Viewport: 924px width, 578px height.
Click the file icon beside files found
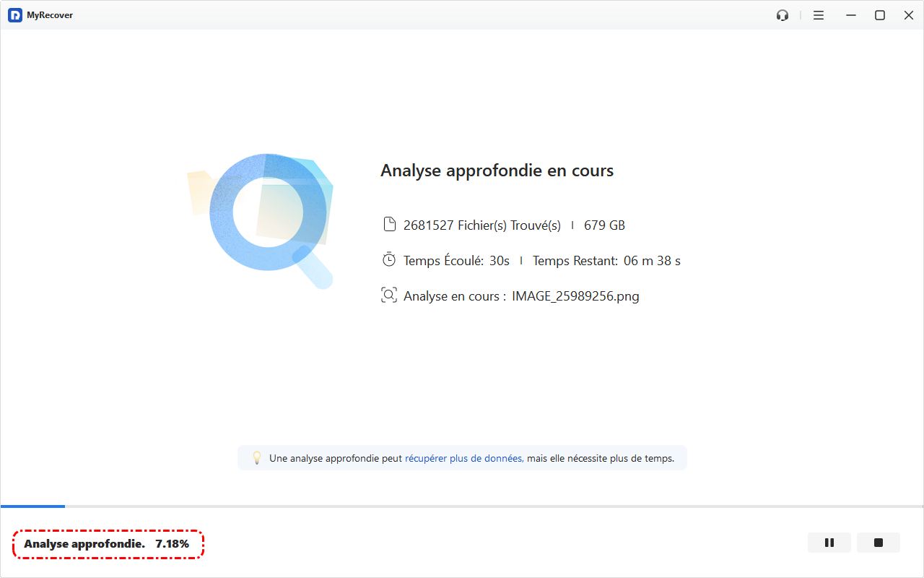tap(389, 225)
